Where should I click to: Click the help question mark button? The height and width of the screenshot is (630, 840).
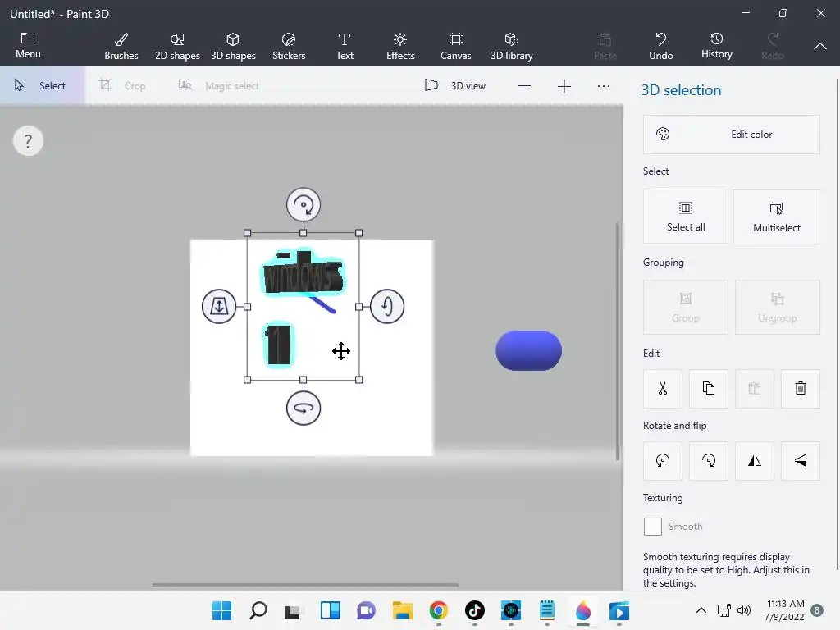tap(28, 141)
